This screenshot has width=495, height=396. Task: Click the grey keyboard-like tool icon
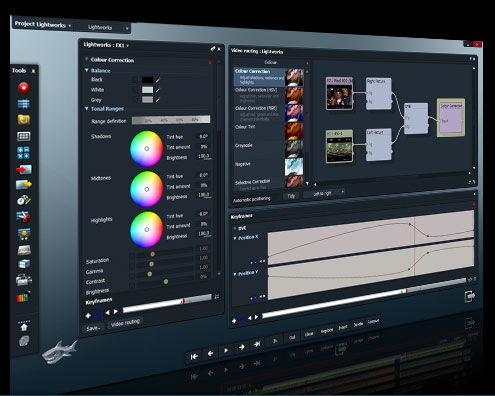24,250
